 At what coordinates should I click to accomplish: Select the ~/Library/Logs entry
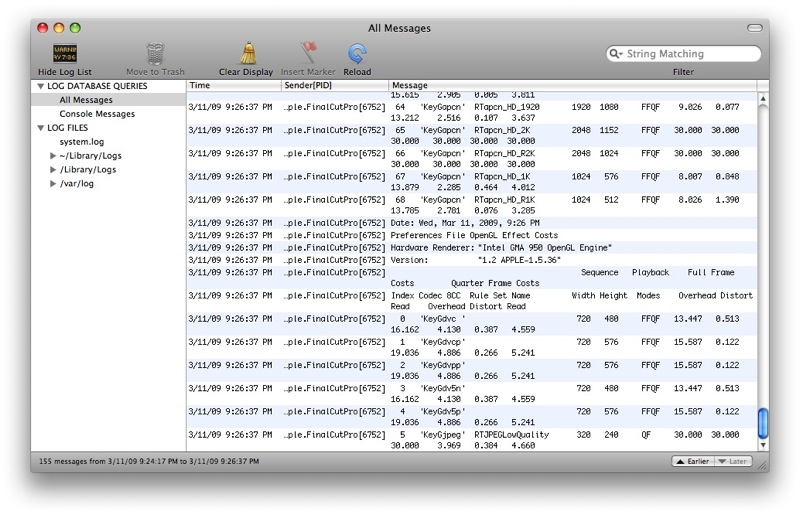(x=90, y=156)
